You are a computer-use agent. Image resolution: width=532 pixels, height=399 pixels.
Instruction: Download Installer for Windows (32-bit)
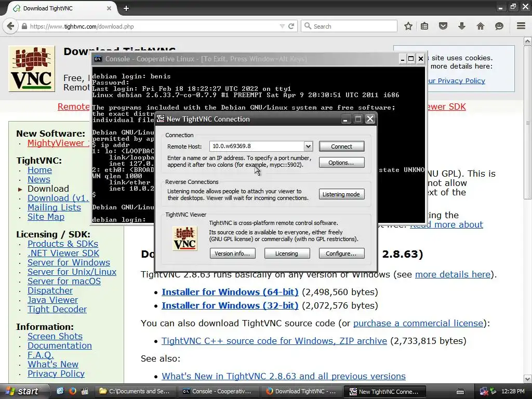coord(230,305)
